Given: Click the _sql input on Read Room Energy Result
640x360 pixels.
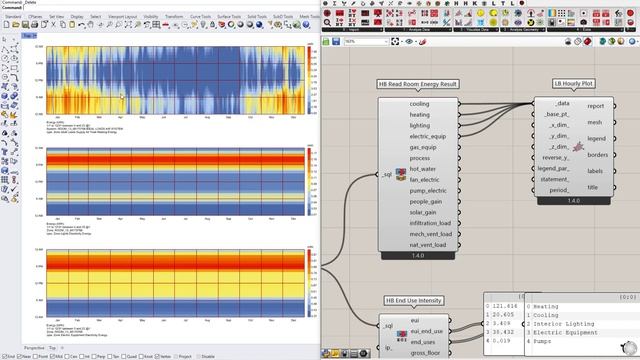Looking at the screenshot, I should 386,175.
